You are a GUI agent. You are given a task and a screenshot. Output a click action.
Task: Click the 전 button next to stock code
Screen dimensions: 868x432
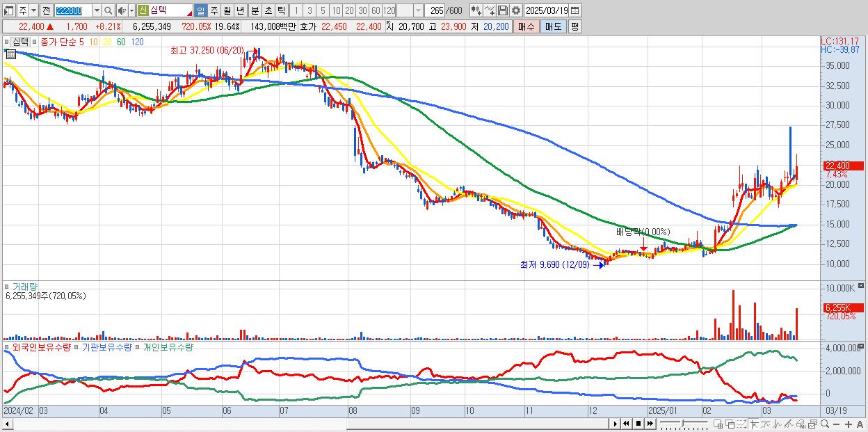46,10
